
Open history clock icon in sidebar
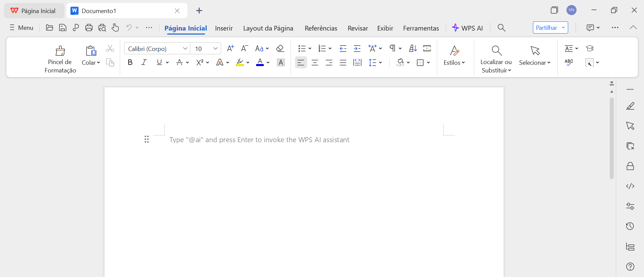click(630, 226)
